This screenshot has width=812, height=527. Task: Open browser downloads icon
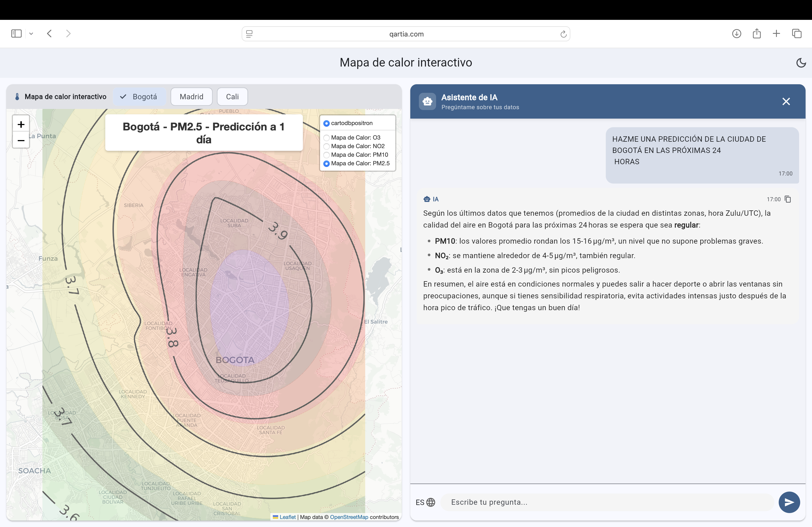click(x=736, y=33)
